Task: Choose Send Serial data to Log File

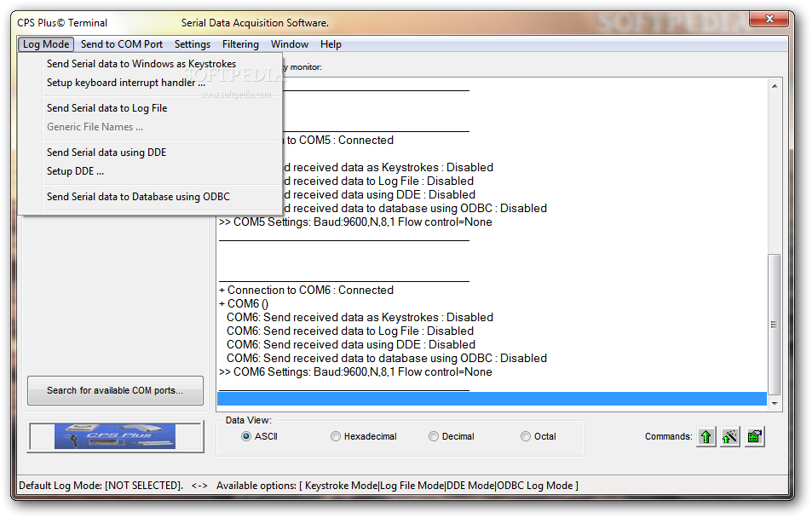Action: 150,107
